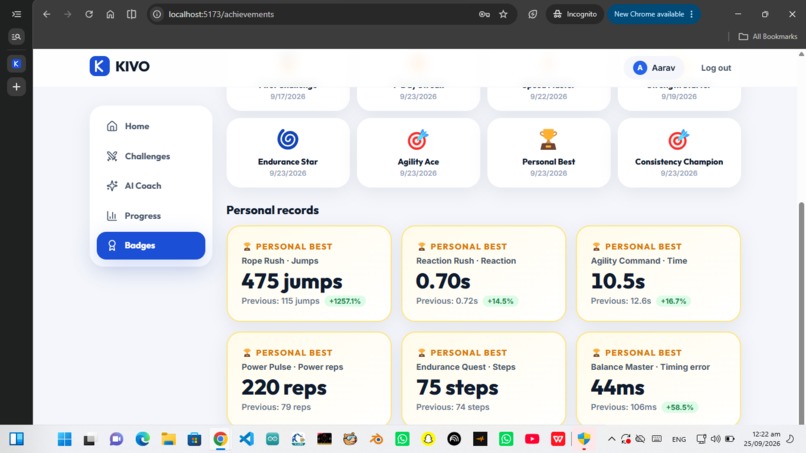Click the +58.5% improvement pill
This screenshot has height=453, width=806.
(679, 407)
